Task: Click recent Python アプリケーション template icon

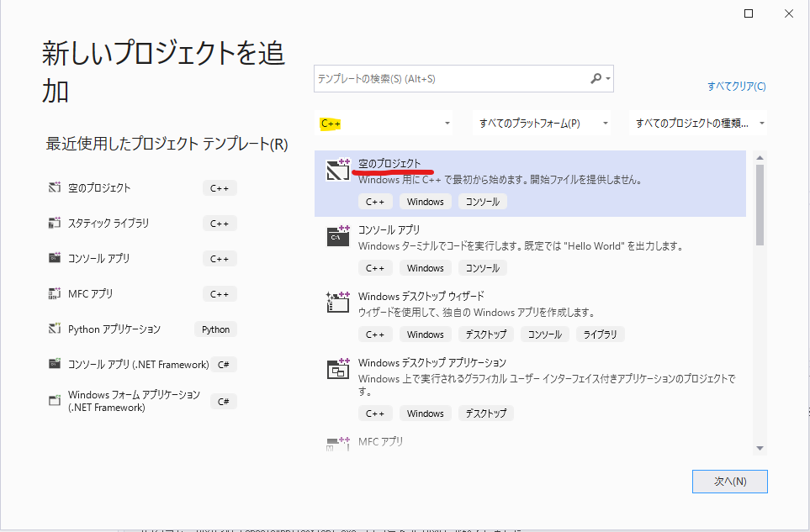Action: click(55, 329)
